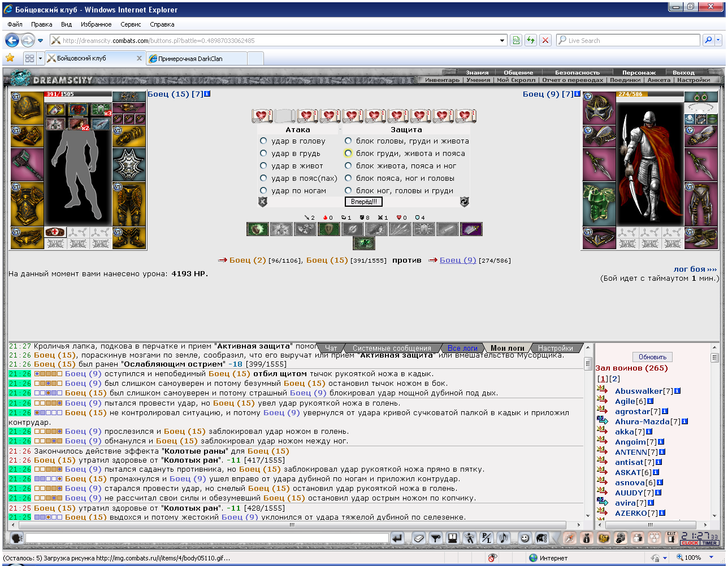
Task: Click the chat filter funnel icon
Action: click(435, 538)
